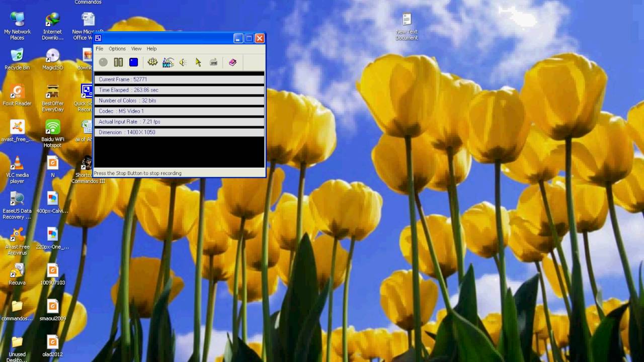Click the status bar text about Stop Button

coord(137,173)
